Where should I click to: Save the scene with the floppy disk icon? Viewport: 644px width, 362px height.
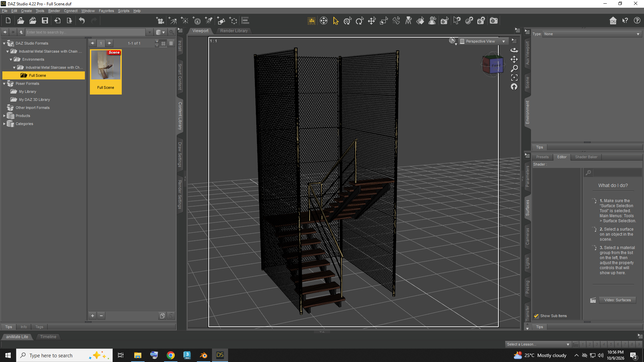pyautogui.click(x=45, y=21)
